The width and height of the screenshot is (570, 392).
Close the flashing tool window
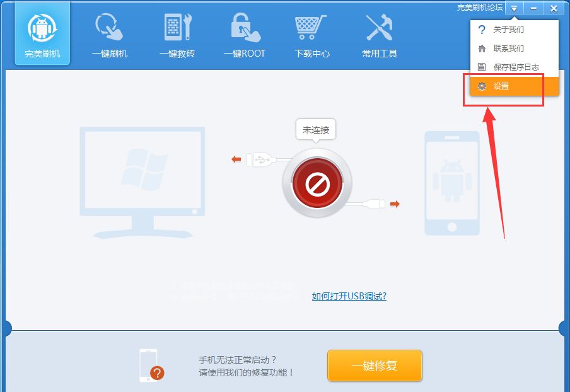point(554,8)
